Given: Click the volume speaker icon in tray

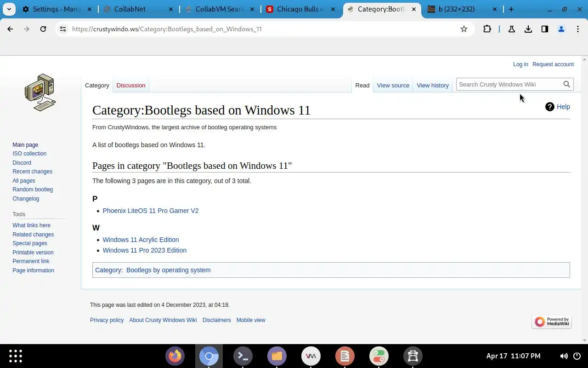Looking at the screenshot, I should click(564, 356).
